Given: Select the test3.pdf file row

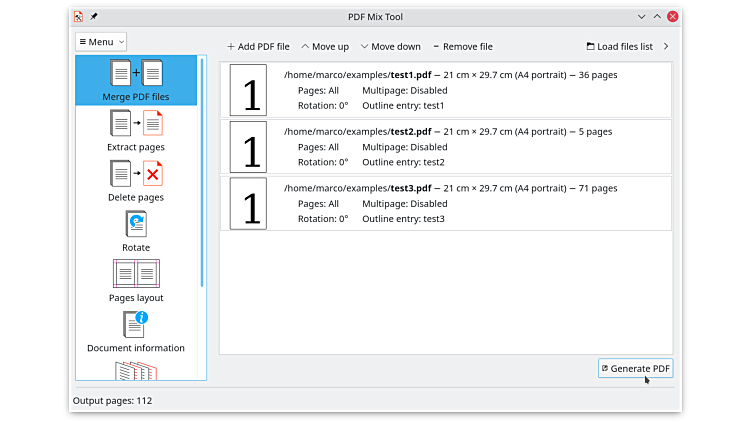Looking at the screenshot, I should [x=450, y=203].
